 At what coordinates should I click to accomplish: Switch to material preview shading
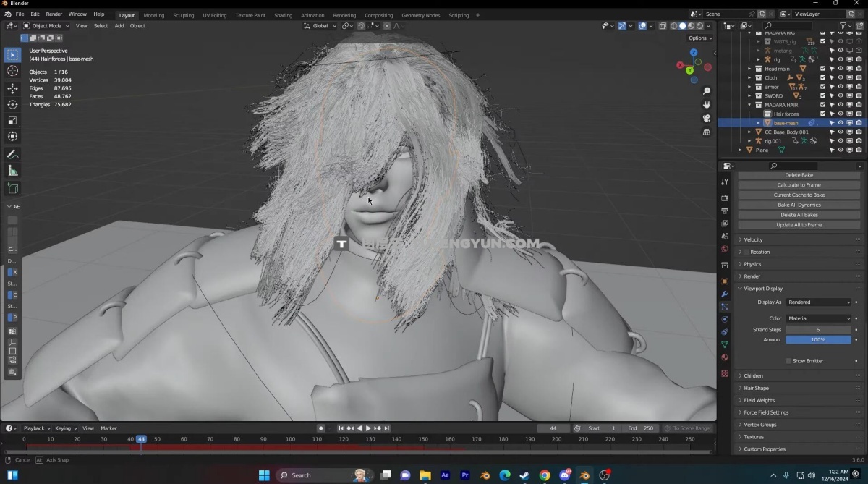[x=691, y=26]
